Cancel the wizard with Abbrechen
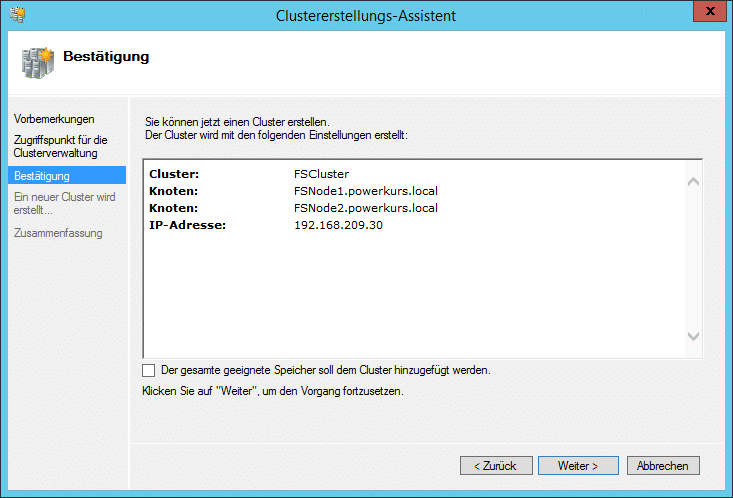733x498 pixels. (x=663, y=466)
